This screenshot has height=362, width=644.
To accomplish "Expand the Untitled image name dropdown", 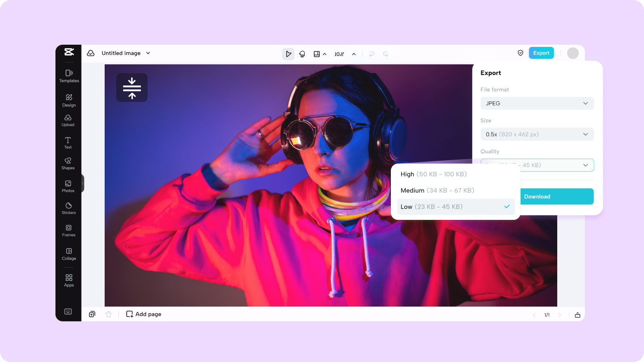I will point(148,53).
